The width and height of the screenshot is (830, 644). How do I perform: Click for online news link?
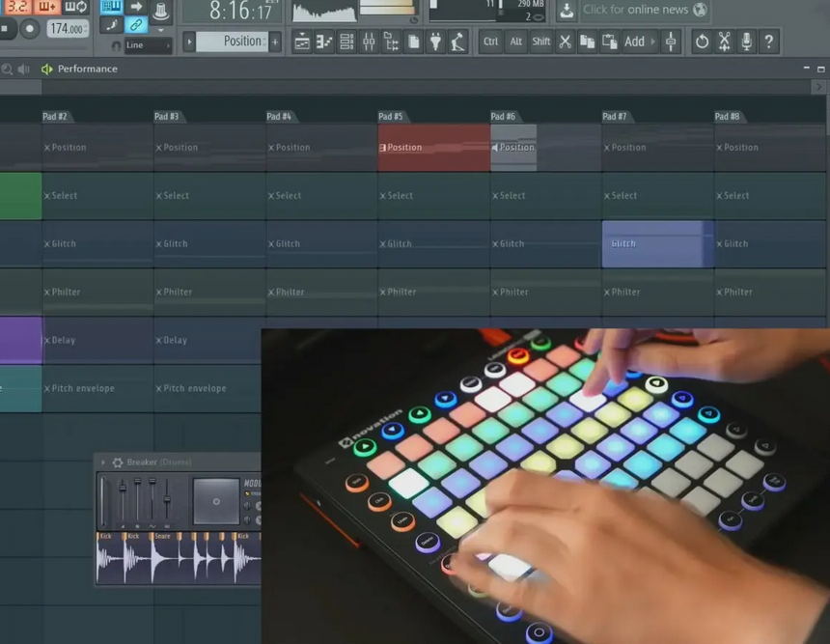[635, 10]
